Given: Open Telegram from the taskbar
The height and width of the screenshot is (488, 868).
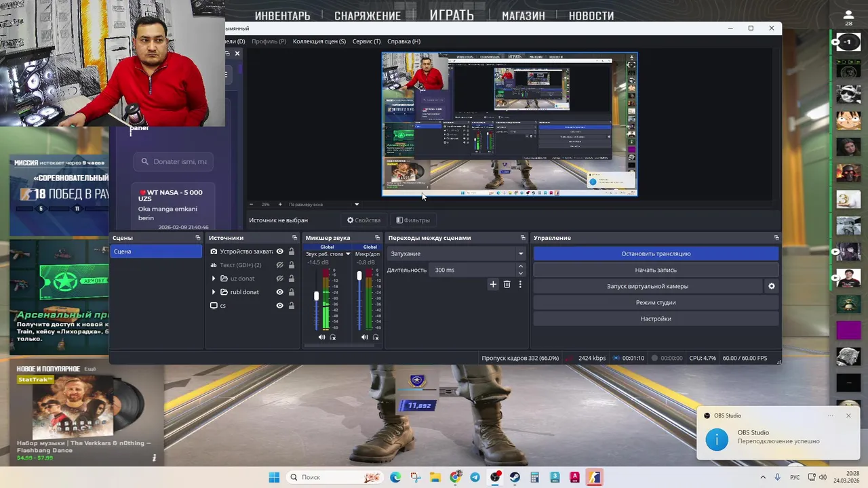Looking at the screenshot, I should point(475,477).
